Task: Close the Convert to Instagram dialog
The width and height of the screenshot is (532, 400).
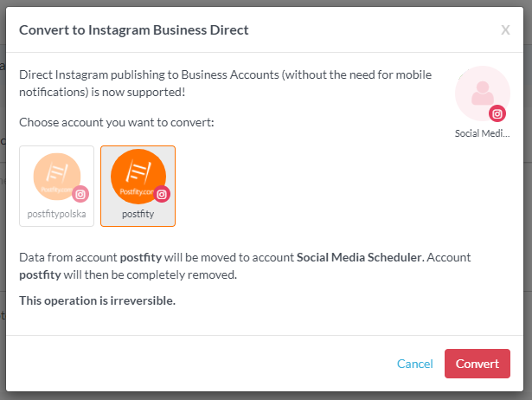Action: click(505, 30)
